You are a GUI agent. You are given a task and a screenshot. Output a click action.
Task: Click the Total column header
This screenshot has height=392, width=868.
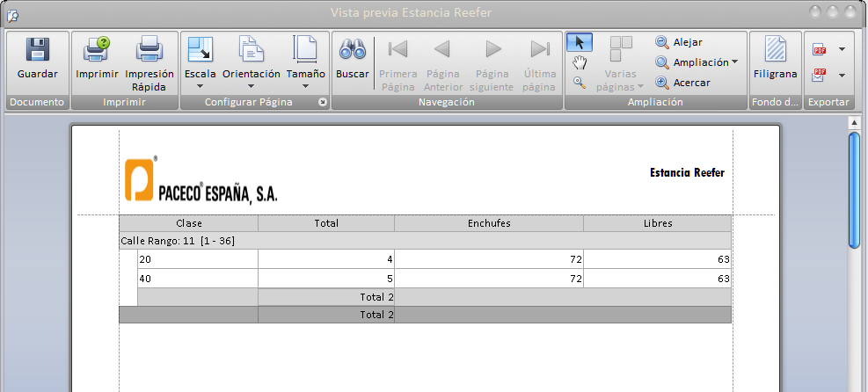(326, 223)
